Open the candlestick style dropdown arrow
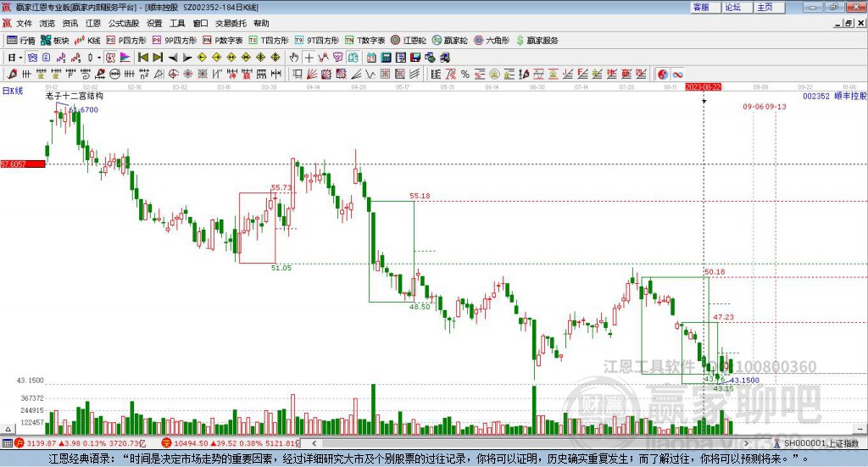This screenshot has width=868, height=467. [99, 58]
